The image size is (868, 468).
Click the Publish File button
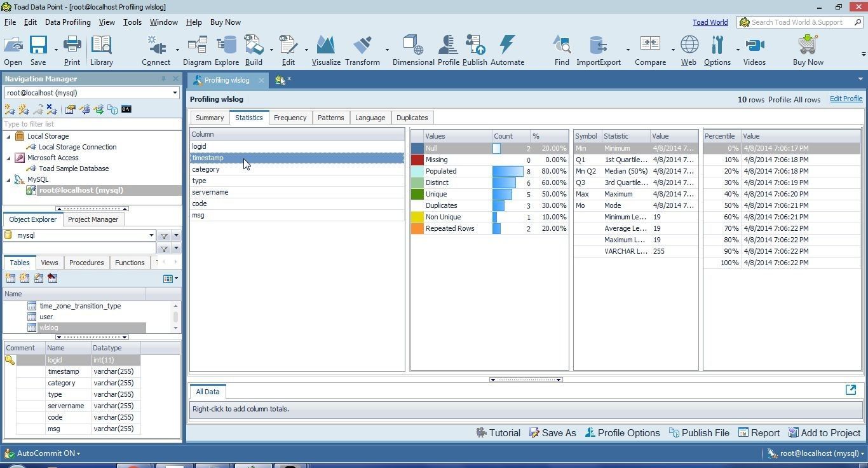point(699,433)
